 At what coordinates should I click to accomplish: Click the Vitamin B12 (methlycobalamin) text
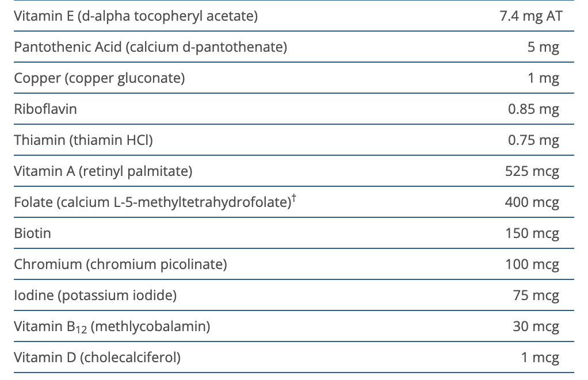coord(112,327)
